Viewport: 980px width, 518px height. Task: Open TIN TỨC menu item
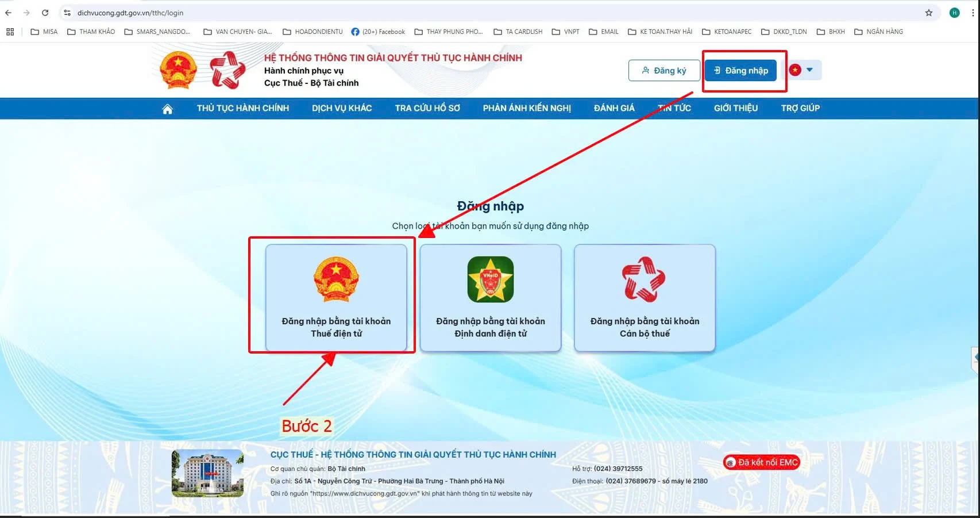(674, 108)
